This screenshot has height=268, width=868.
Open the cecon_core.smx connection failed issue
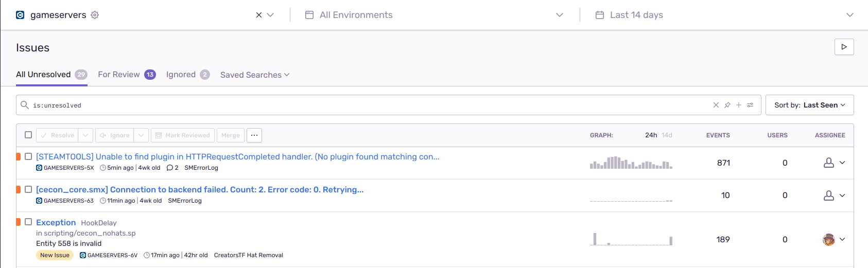(200, 189)
